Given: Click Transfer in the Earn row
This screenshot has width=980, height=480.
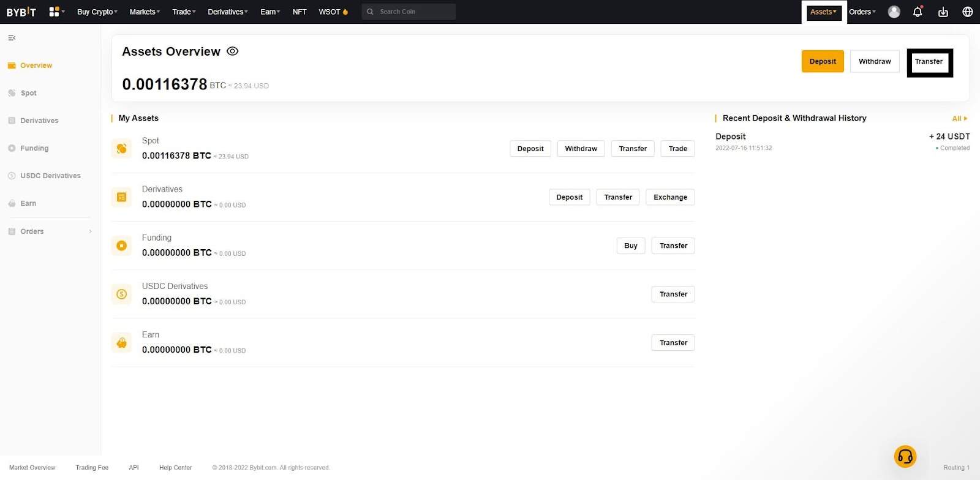Looking at the screenshot, I should (x=673, y=343).
